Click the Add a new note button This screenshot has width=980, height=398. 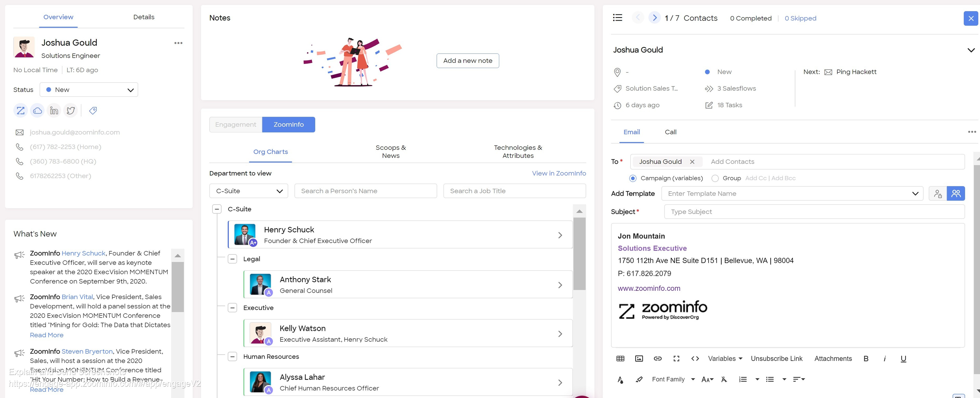467,61
